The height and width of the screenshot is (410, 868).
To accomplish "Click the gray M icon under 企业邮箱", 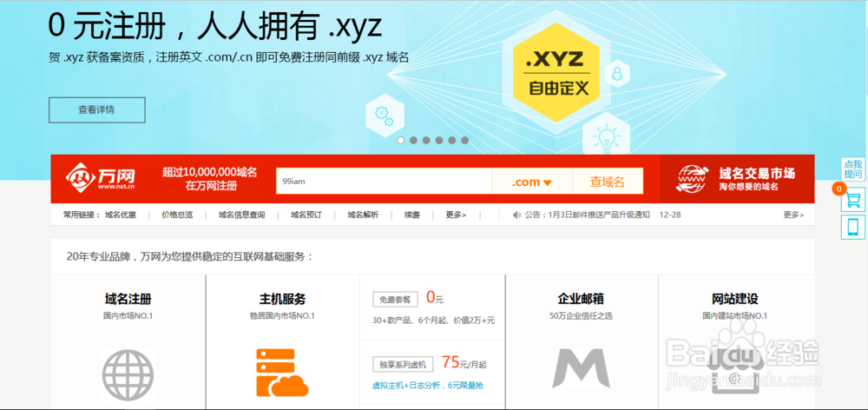I will coord(581,368).
